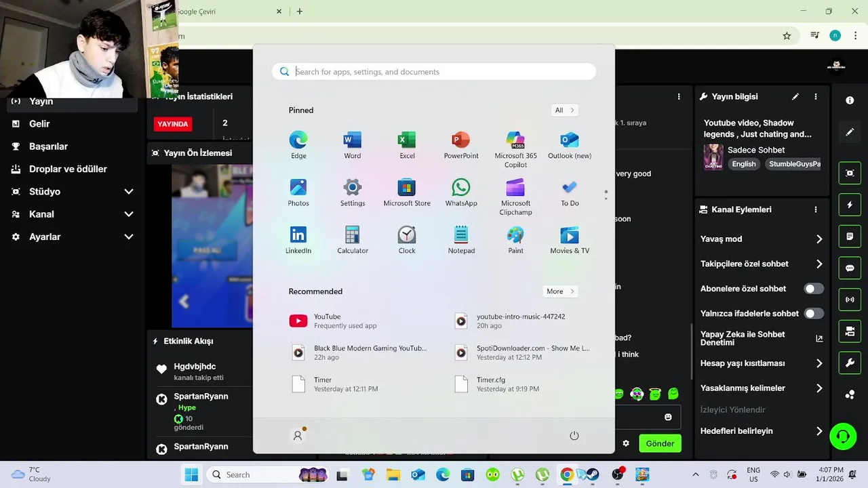
Task: Open the green headset support button
Action: pyautogui.click(x=843, y=436)
